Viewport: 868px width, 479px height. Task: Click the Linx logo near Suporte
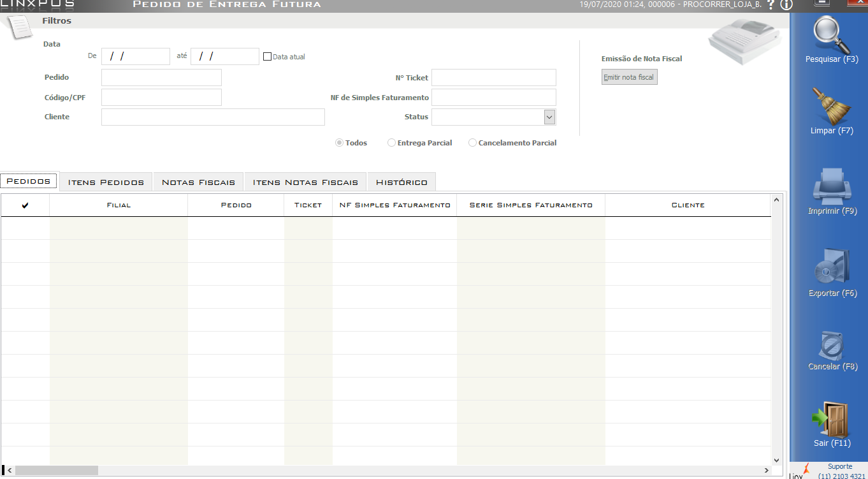[x=800, y=471]
